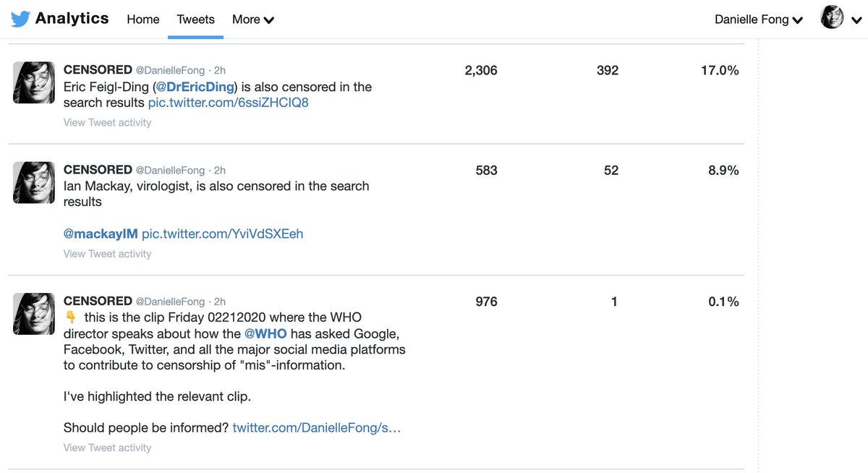Select the 52 engagements value

[611, 170]
